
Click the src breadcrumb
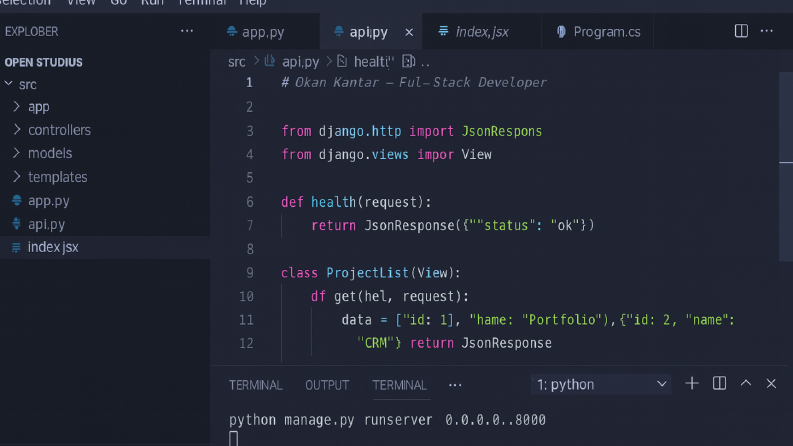[x=237, y=62]
